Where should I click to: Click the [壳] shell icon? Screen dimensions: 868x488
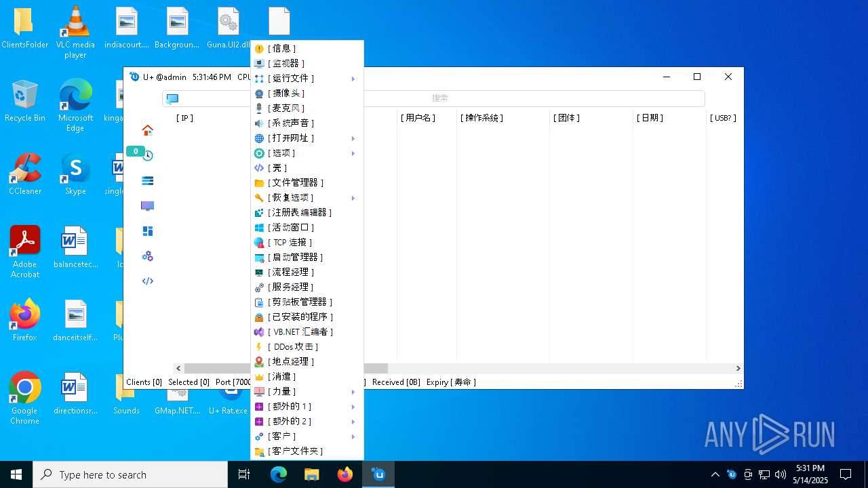[259, 168]
